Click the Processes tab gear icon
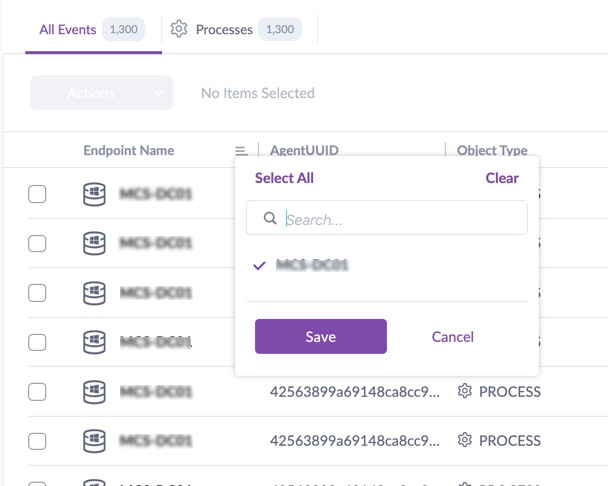This screenshot has width=608, height=486. pos(179,29)
